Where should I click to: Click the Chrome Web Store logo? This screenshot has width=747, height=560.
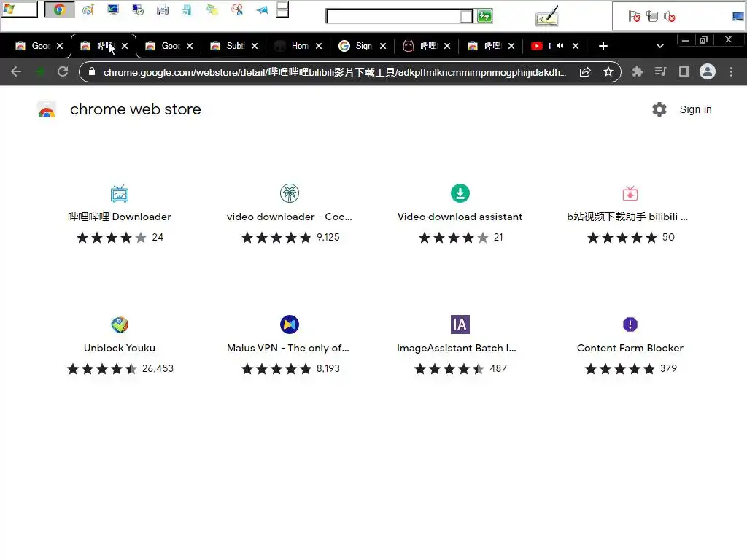[x=47, y=109]
